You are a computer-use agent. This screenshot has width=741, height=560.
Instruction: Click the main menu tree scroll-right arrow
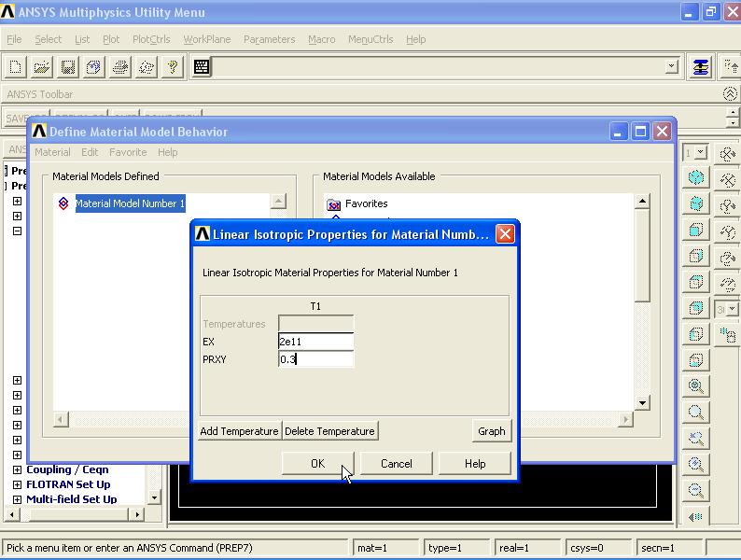click(137, 514)
